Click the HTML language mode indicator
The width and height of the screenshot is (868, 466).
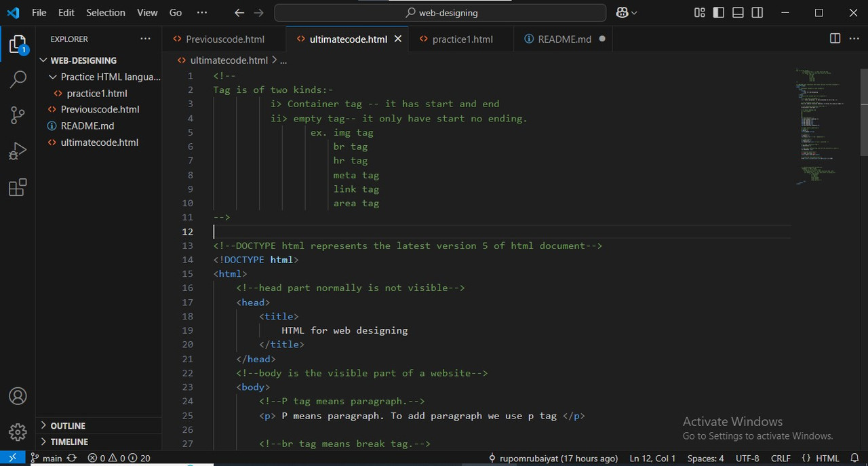(x=827, y=458)
